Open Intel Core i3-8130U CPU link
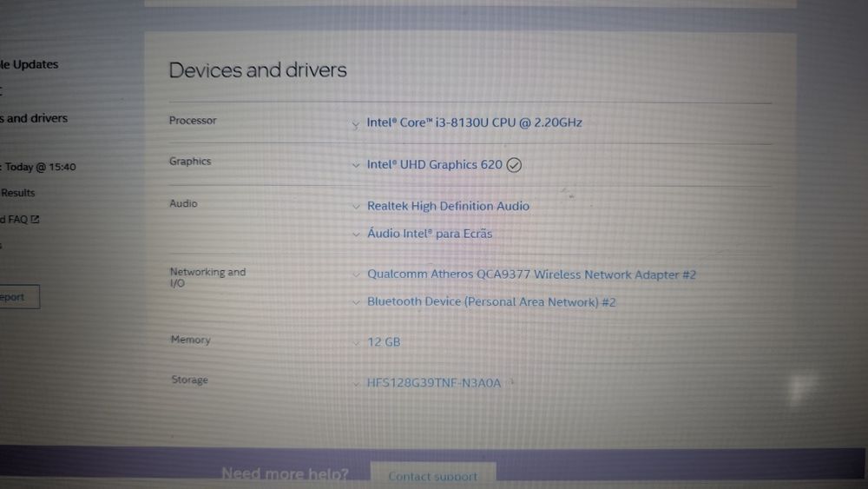Viewport: 868px width, 489px height. point(474,122)
